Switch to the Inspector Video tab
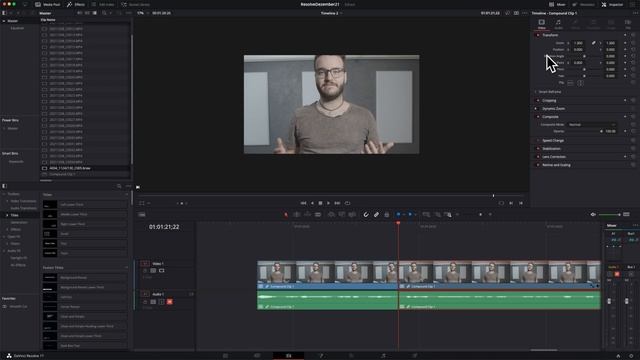The image size is (640, 360). [x=542, y=24]
